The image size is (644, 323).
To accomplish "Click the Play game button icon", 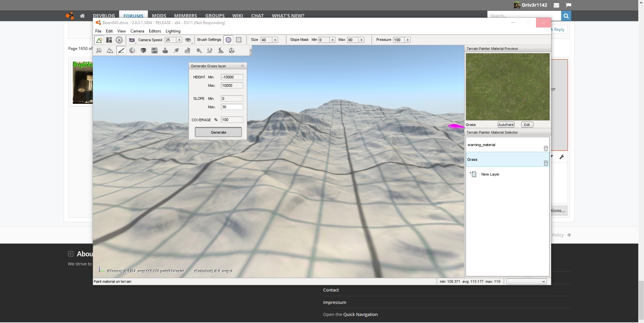I will [119, 40].
